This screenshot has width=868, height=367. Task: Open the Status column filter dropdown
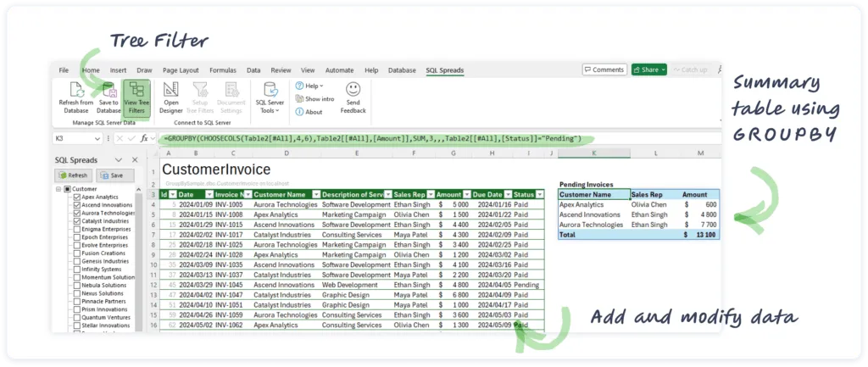(x=541, y=194)
